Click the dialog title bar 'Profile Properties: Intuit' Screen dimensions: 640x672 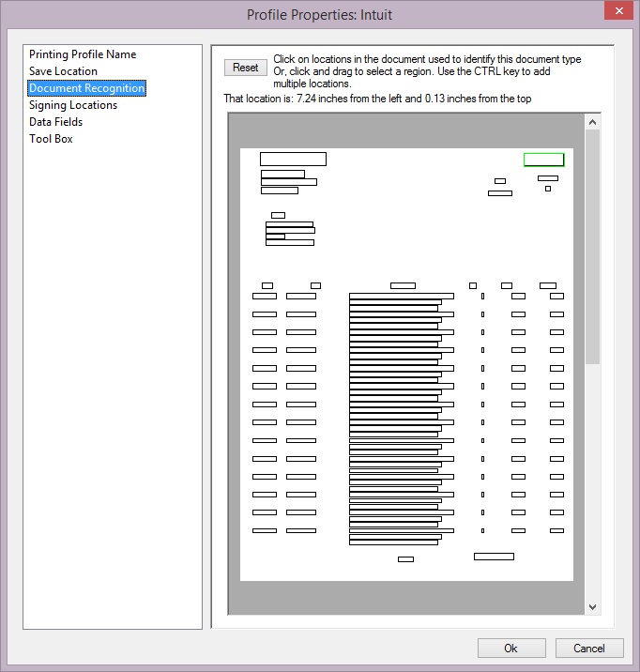pyautogui.click(x=319, y=15)
